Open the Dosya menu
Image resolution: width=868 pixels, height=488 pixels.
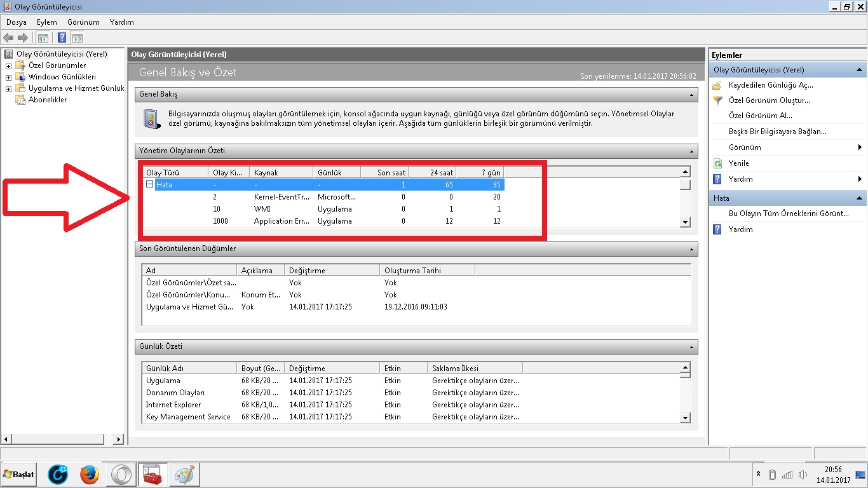pyautogui.click(x=17, y=22)
